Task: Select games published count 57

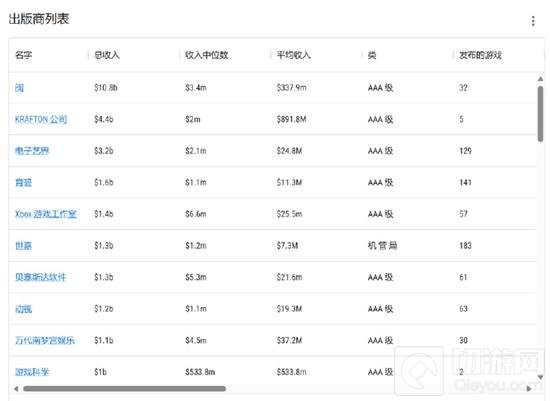Action: [x=463, y=214]
